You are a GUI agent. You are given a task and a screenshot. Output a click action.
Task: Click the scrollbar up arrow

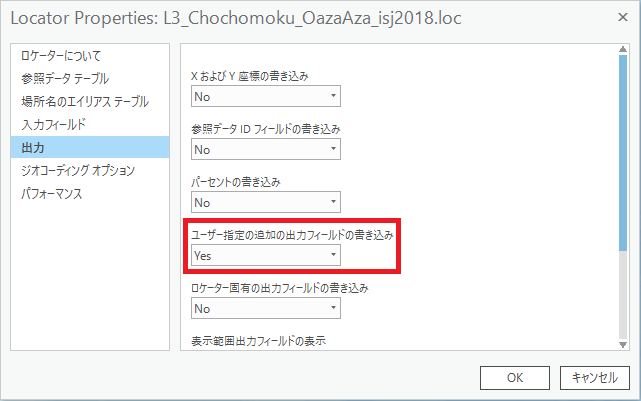pos(623,49)
